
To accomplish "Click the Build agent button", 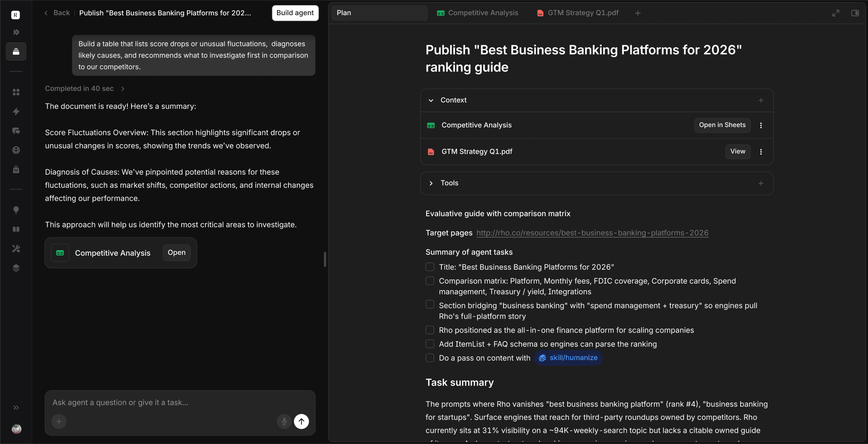I will [295, 13].
